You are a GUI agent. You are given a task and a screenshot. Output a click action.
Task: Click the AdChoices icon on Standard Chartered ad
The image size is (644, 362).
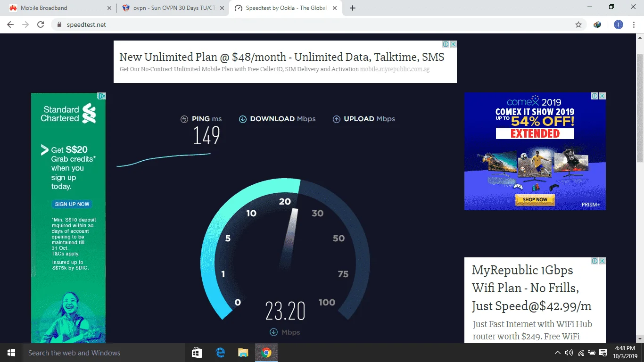click(101, 96)
